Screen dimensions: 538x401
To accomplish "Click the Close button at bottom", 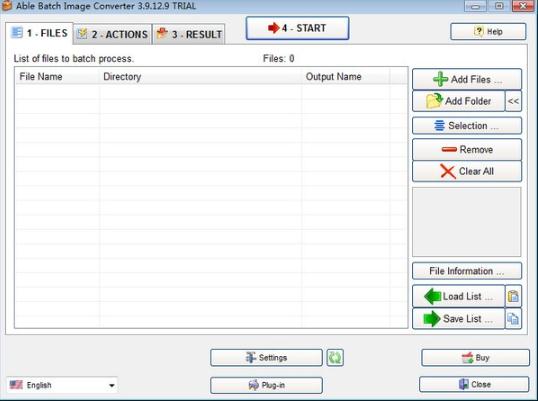I will [474, 385].
